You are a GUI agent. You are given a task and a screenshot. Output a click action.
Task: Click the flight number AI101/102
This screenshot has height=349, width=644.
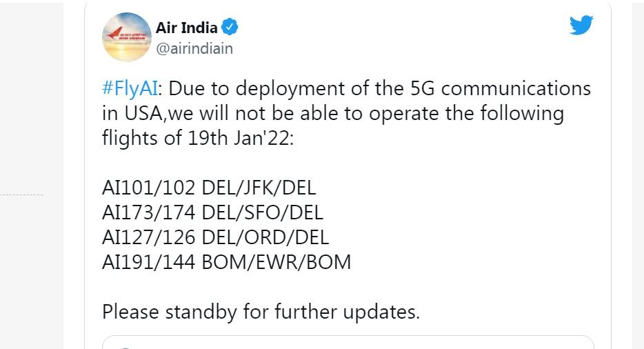coord(149,188)
